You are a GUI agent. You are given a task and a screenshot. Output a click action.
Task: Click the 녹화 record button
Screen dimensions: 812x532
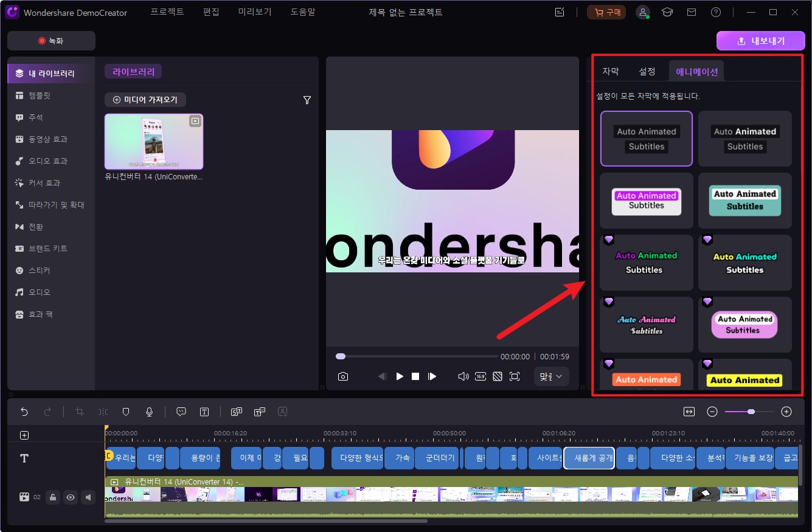pyautogui.click(x=51, y=41)
